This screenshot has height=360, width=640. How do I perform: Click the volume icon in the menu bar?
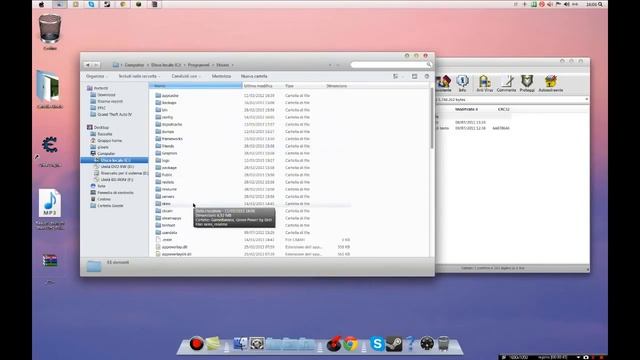tap(567, 4)
